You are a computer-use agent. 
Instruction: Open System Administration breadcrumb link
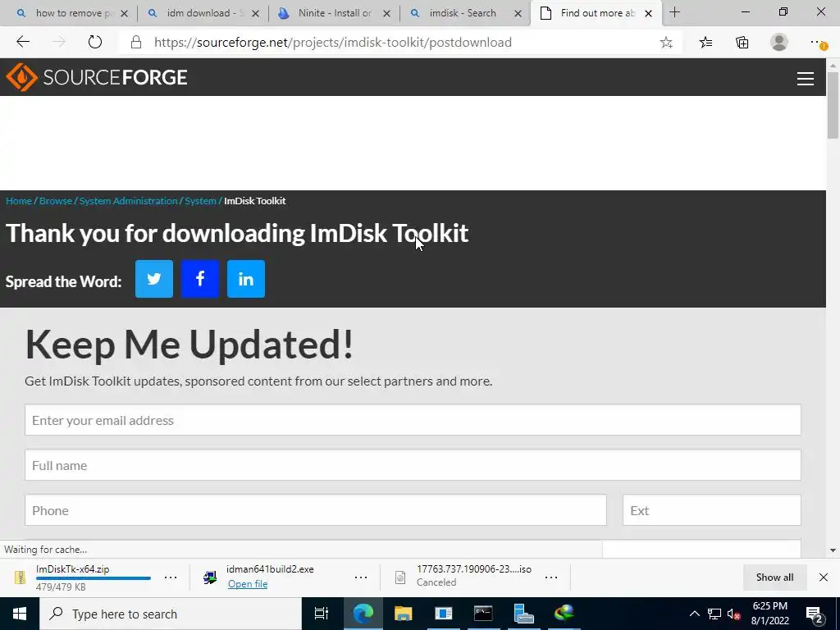128,201
